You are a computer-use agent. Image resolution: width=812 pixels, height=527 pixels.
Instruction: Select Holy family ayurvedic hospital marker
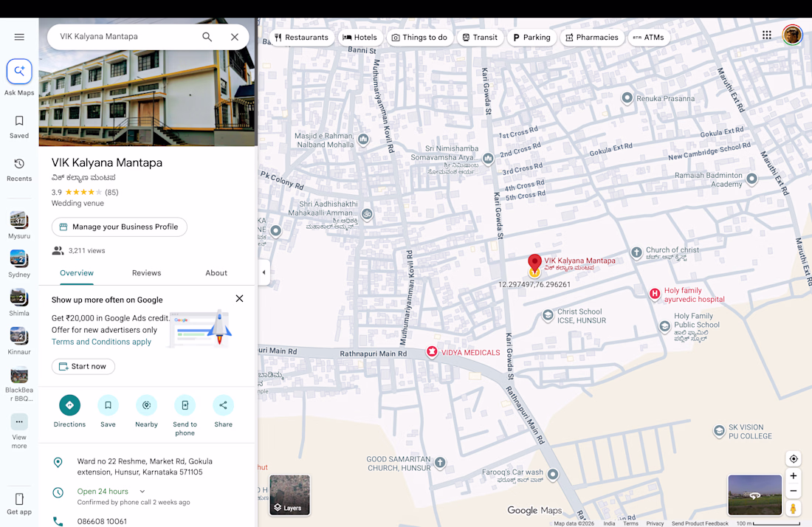tap(655, 294)
